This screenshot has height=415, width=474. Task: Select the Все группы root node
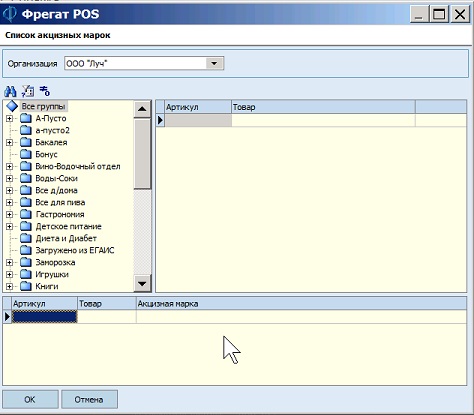[43, 106]
